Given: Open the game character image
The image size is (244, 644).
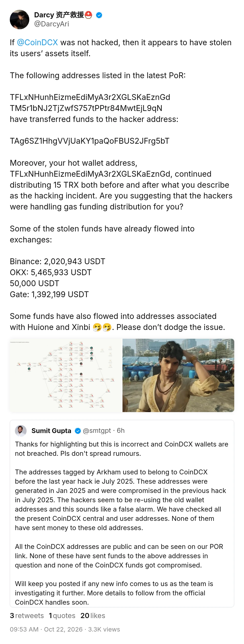Looking at the screenshot, I should coord(178,375).
